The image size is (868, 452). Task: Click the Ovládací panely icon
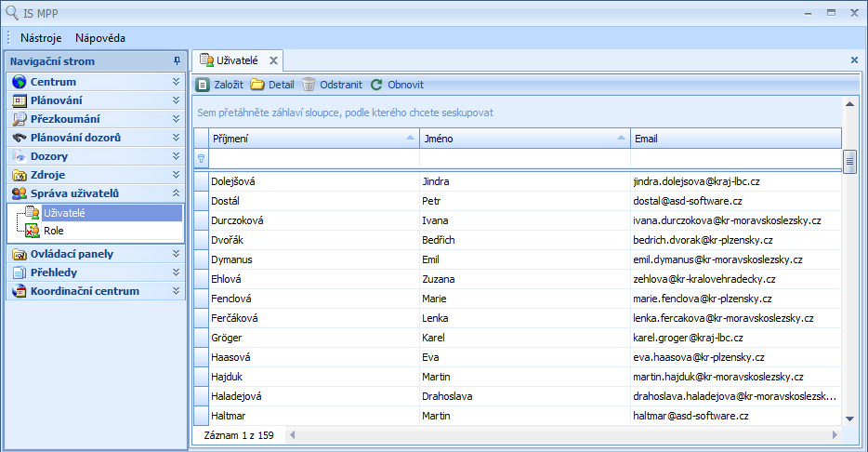20,254
